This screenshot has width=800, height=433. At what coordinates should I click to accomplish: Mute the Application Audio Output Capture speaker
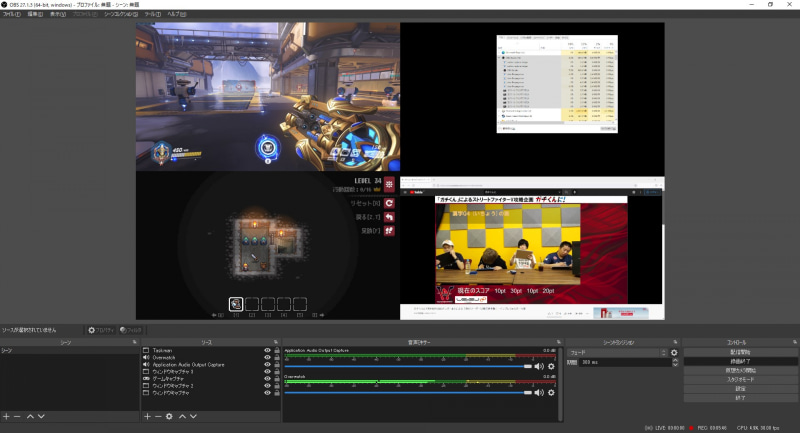tap(539, 366)
